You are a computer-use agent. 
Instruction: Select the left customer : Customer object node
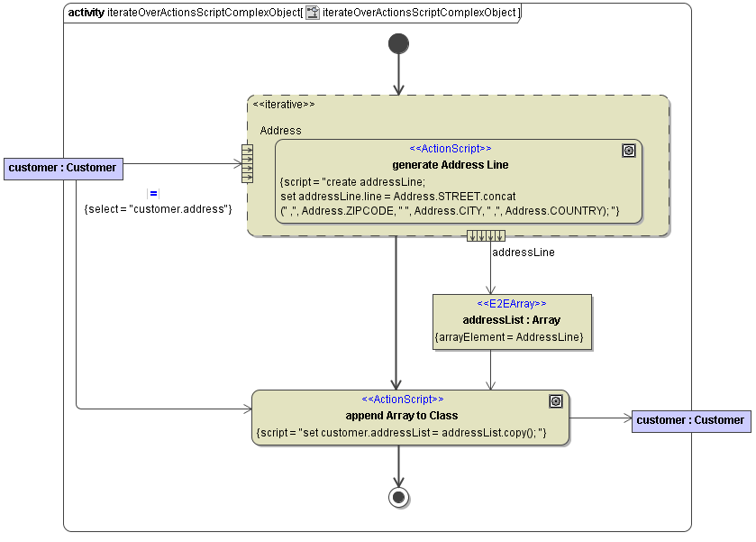[63, 169]
